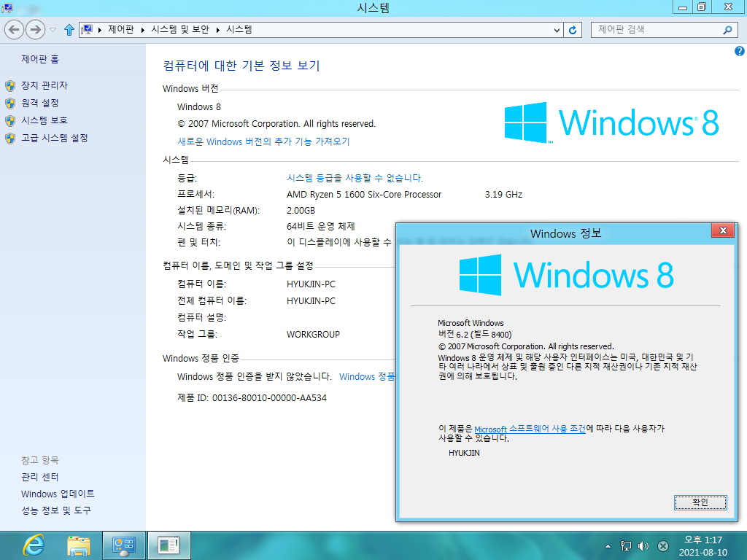Click shield icon beside 시스템 보호

[x=10, y=121]
